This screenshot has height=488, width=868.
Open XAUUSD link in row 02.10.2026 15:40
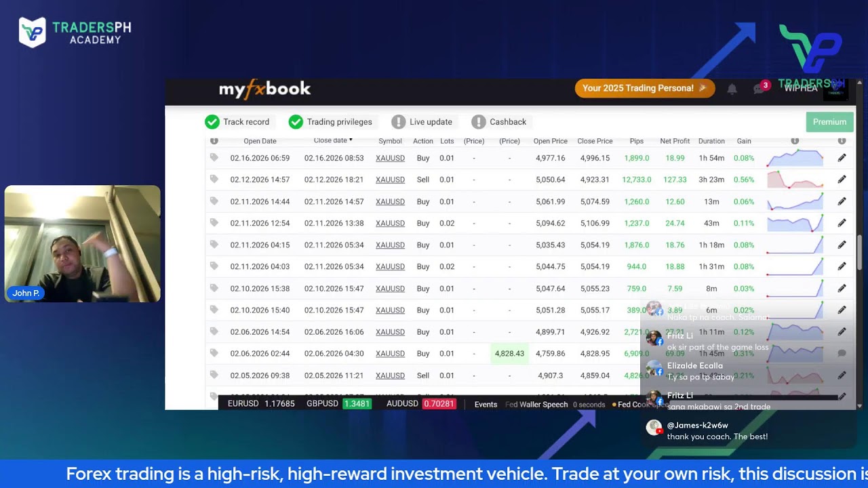(390, 310)
